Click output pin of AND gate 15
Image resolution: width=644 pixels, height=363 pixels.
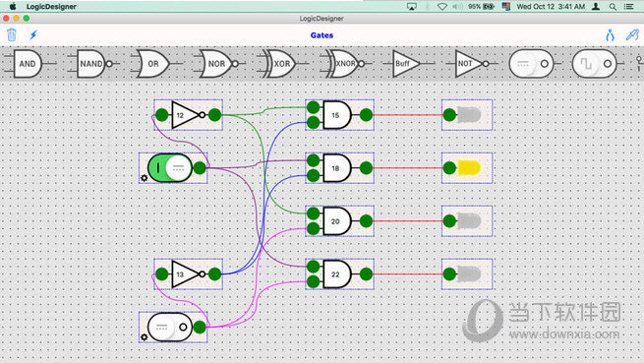pos(366,115)
